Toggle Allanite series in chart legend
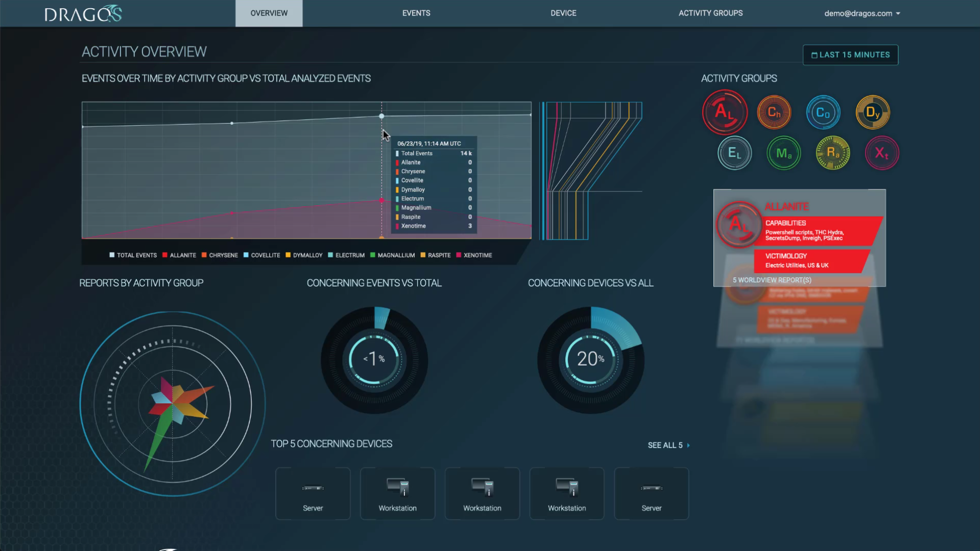Screen dimensions: 980x551 [179, 255]
